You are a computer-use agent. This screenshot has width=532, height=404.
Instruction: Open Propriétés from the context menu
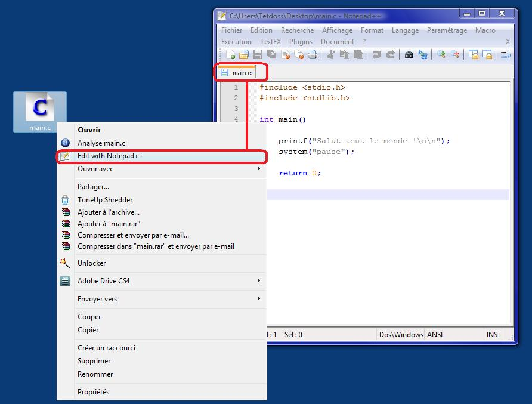pyautogui.click(x=162, y=392)
